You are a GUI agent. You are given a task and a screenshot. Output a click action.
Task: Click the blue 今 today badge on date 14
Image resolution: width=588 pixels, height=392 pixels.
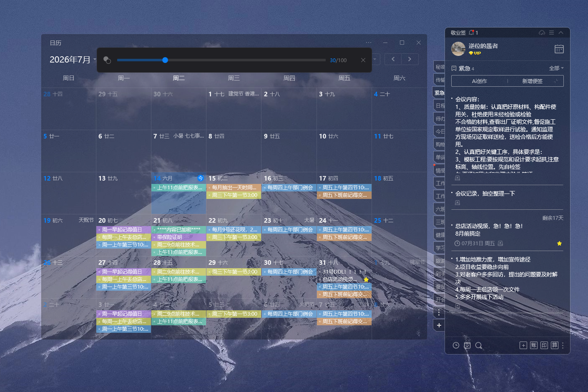click(201, 178)
